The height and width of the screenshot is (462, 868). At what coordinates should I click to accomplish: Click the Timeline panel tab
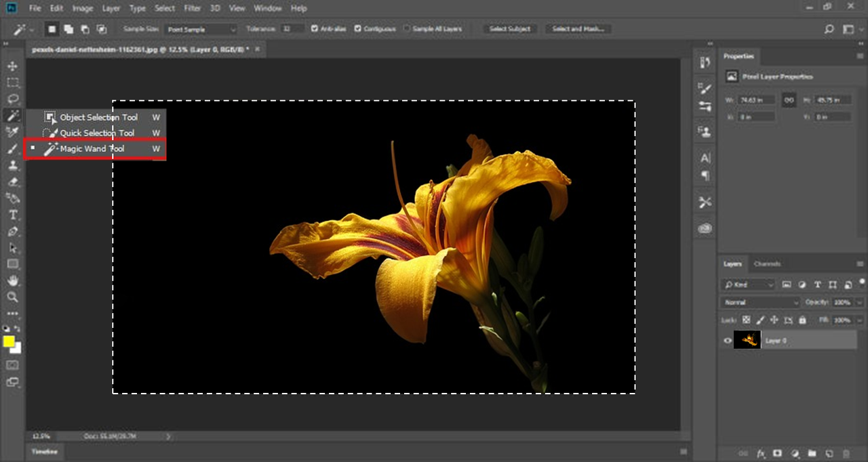tap(44, 452)
